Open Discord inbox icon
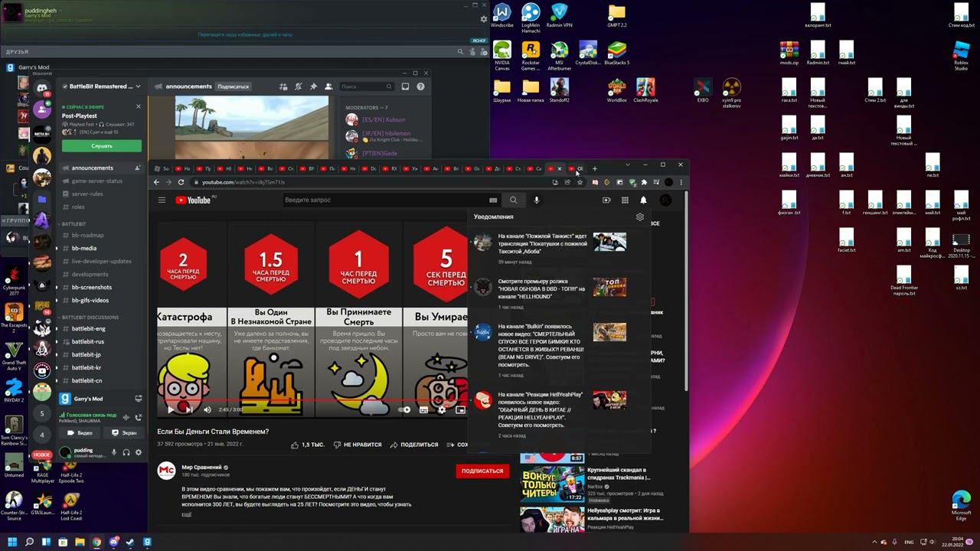Viewport: 980px width, 551px height. click(406, 86)
